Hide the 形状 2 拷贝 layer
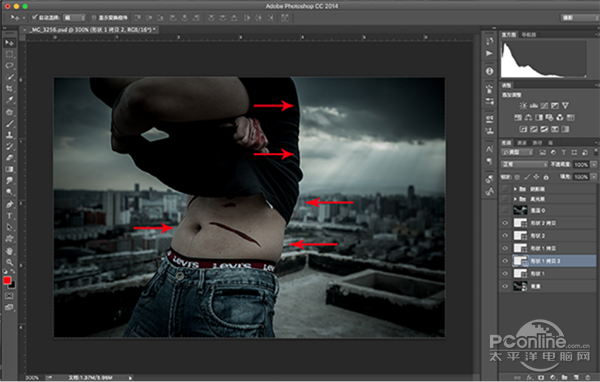Screen dimensions: 600x382 (505, 223)
